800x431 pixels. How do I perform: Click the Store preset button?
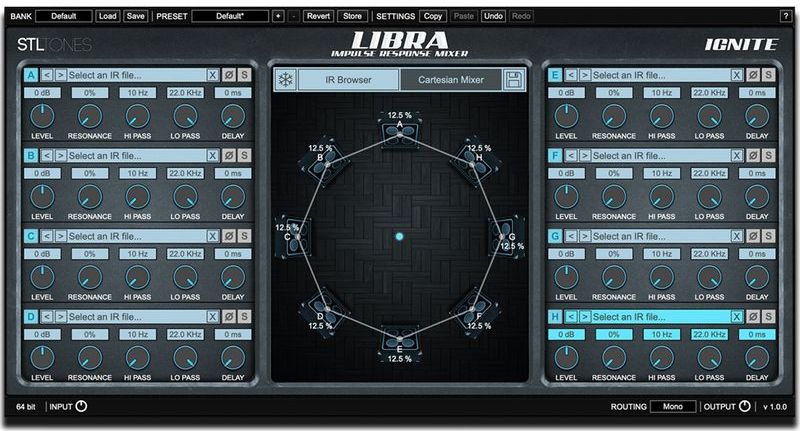point(353,16)
